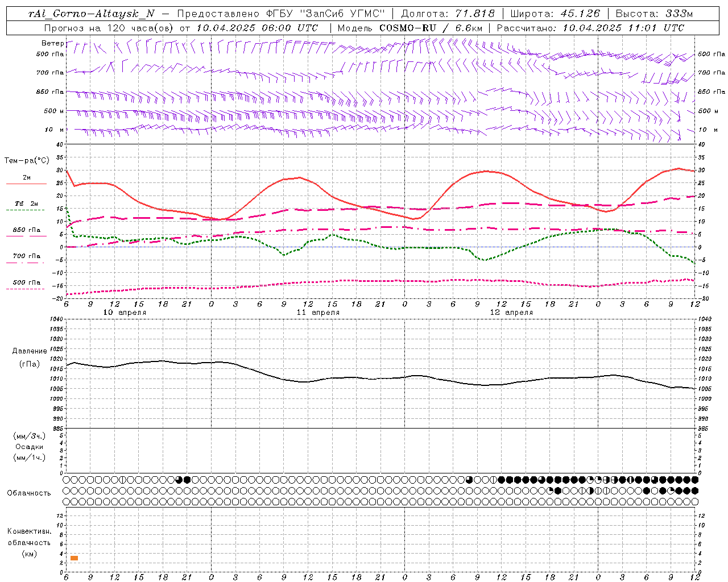
Task: Select the left-side 10 м wind level label
Action: pos(55,130)
